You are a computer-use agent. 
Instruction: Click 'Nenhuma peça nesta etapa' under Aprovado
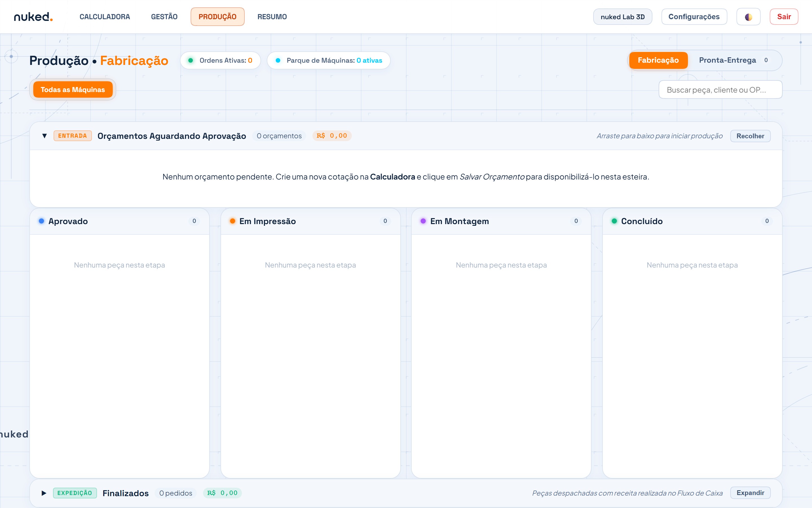tap(120, 265)
